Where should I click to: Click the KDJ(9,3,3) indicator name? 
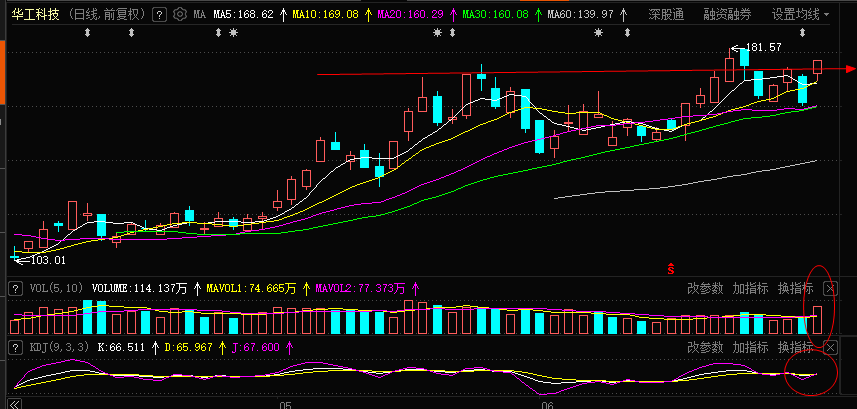tap(58, 347)
